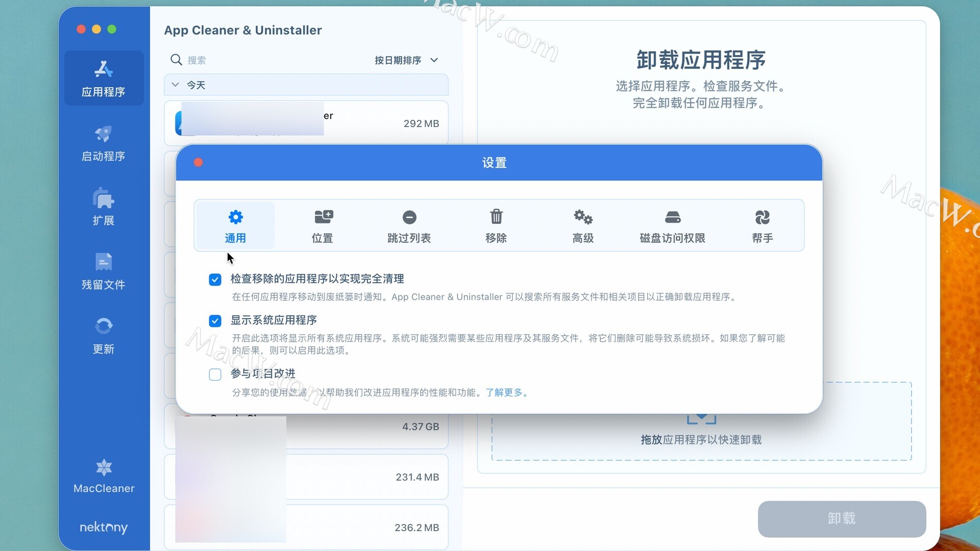
Task: Switch to the 位置 settings tab
Action: 322,226
